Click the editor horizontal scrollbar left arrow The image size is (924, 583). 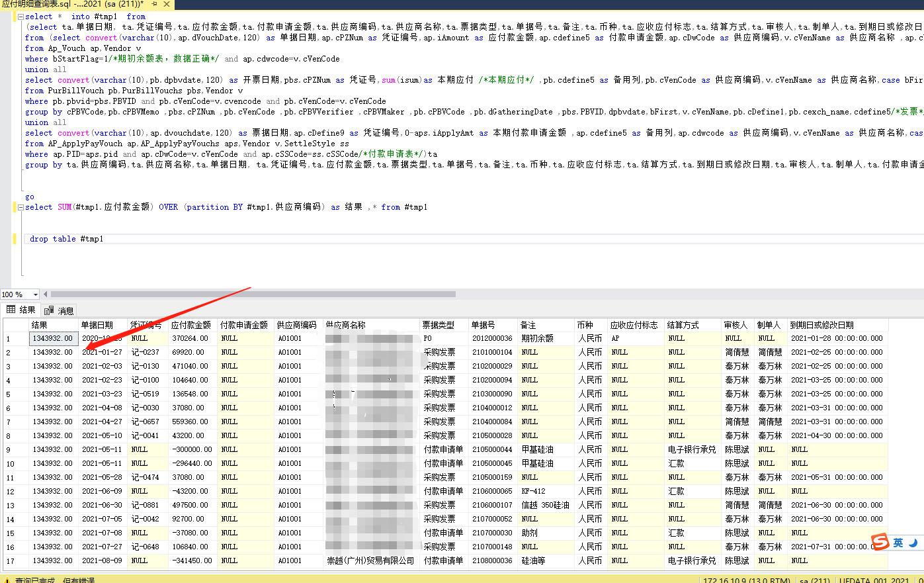click(46, 294)
